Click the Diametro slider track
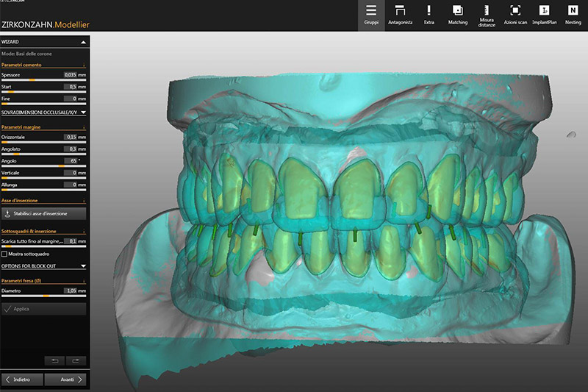588x392 pixels. tap(44, 296)
